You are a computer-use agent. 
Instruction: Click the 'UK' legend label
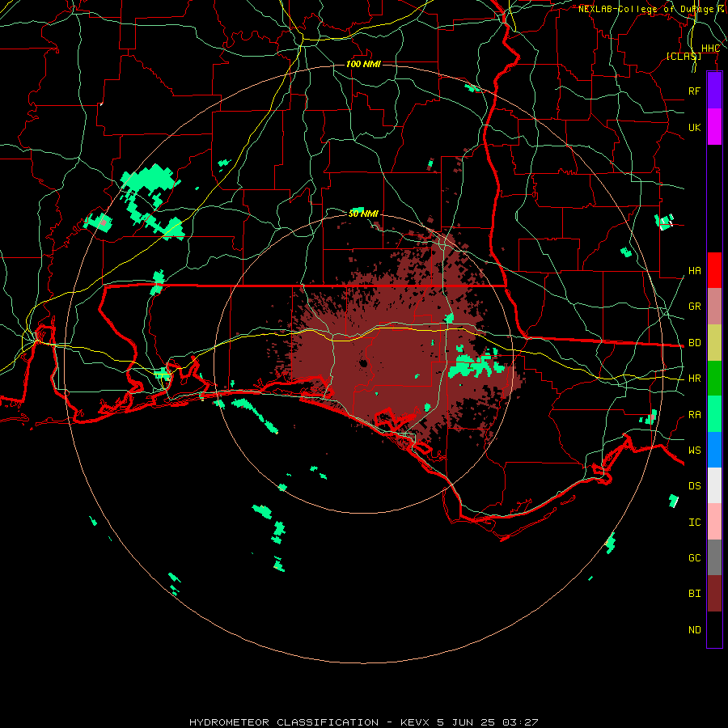point(694,127)
